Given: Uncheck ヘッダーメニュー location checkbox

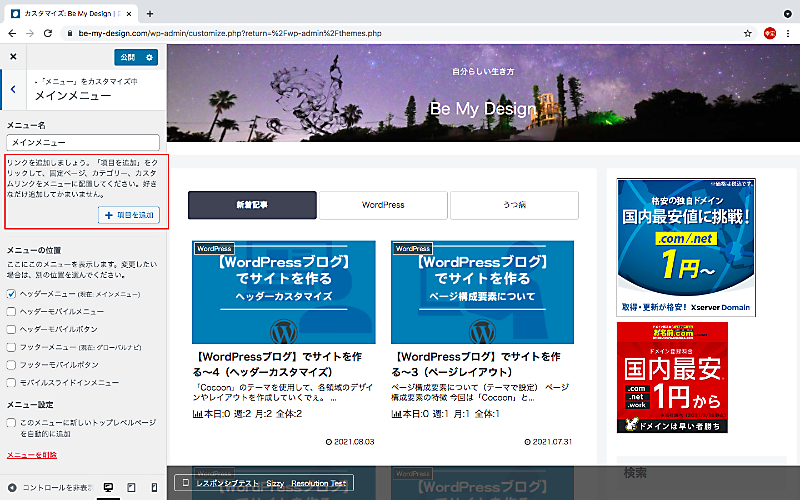Looking at the screenshot, I should point(12,294).
